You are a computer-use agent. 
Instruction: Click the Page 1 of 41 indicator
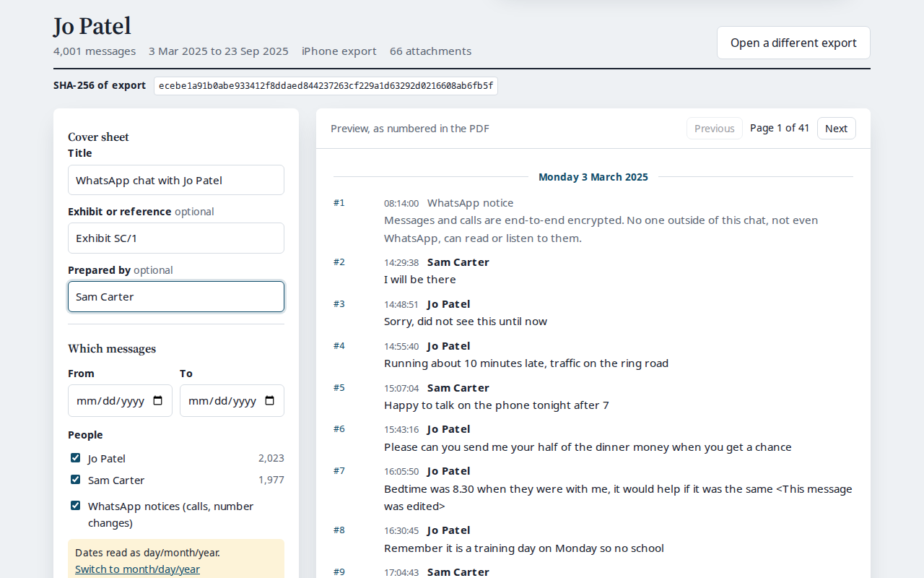(x=780, y=128)
